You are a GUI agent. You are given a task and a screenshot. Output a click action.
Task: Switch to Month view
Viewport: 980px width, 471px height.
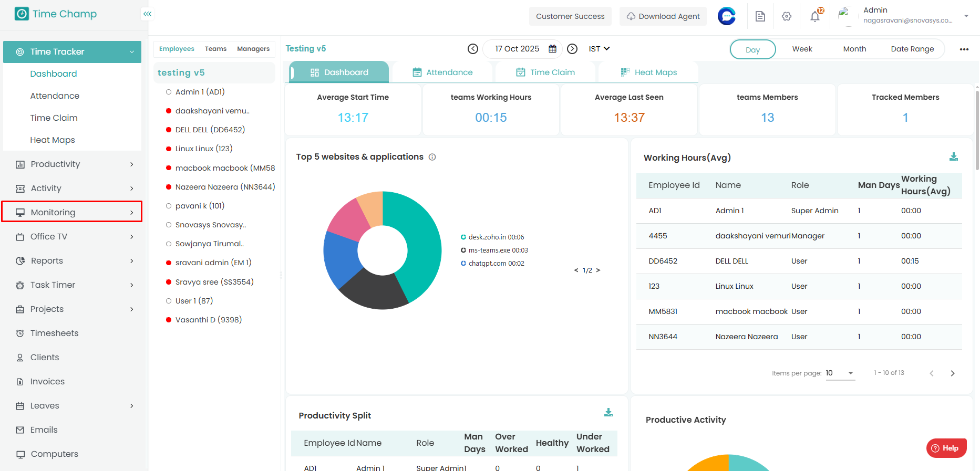854,49
